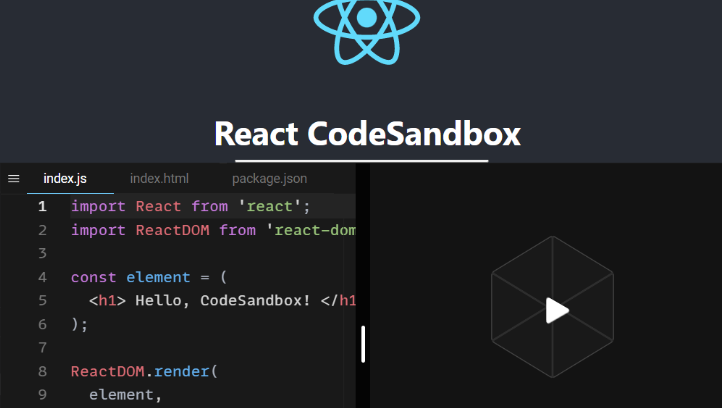Open the index.html tab
The image size is (722, 408).
159,179
